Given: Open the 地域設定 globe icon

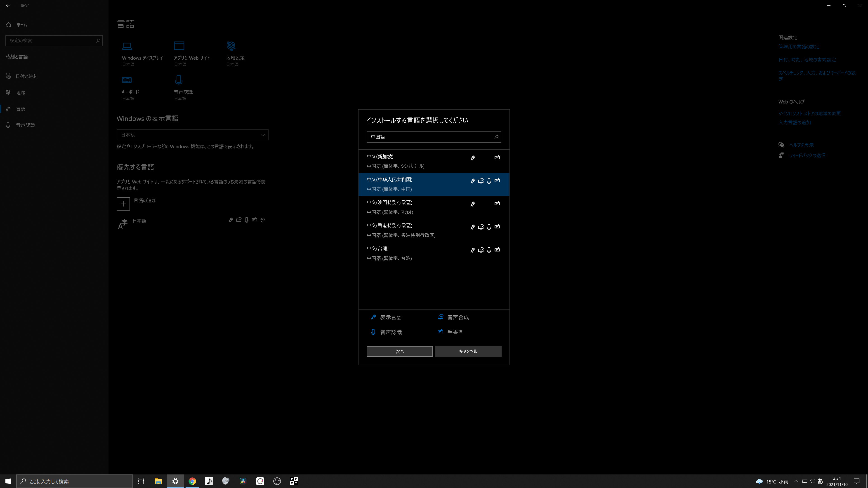Looking at the screenshot, I should coord(231,46).
